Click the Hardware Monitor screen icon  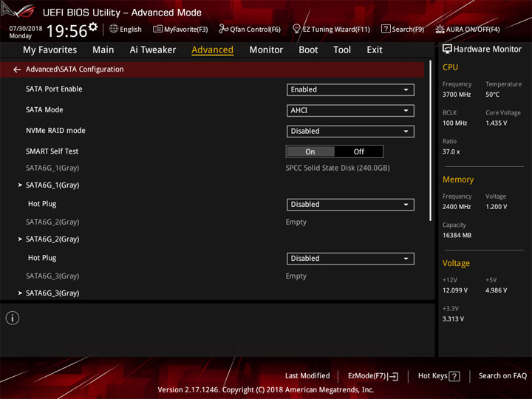point(447,50)
